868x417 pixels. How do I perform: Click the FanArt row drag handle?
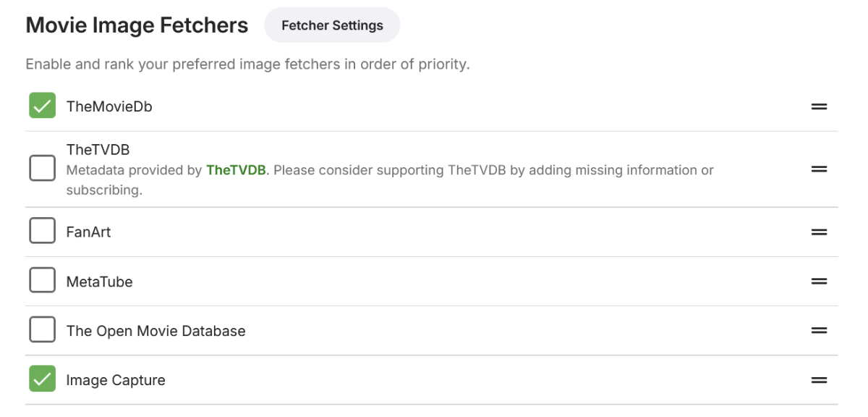(x=819, y=232)
